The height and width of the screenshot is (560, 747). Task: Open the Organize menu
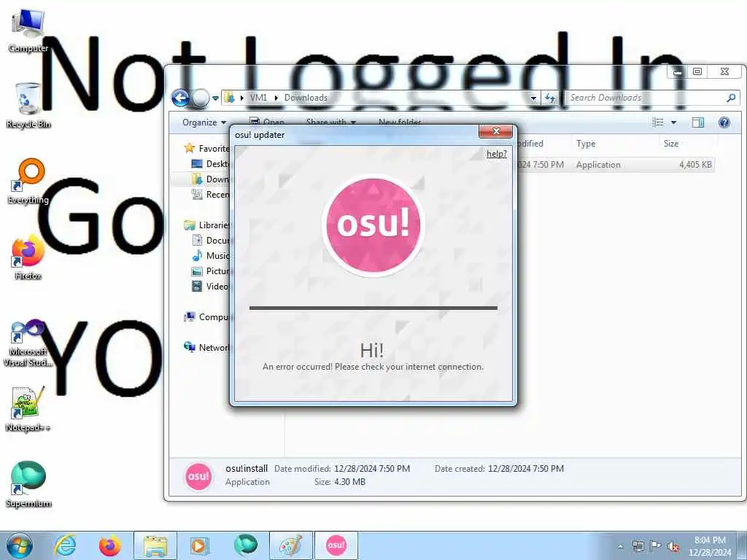point(204,122)
